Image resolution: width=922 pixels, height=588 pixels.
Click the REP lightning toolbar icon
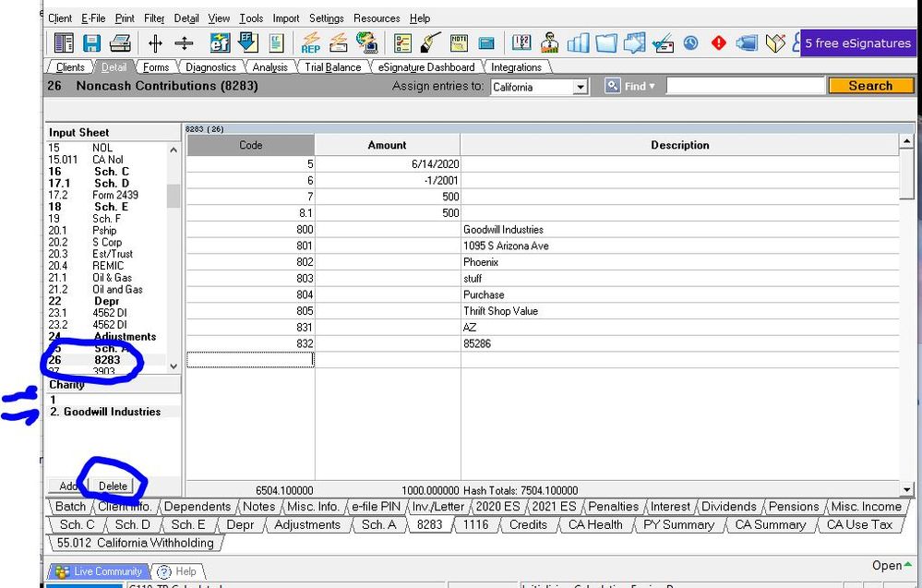[310, 42]
